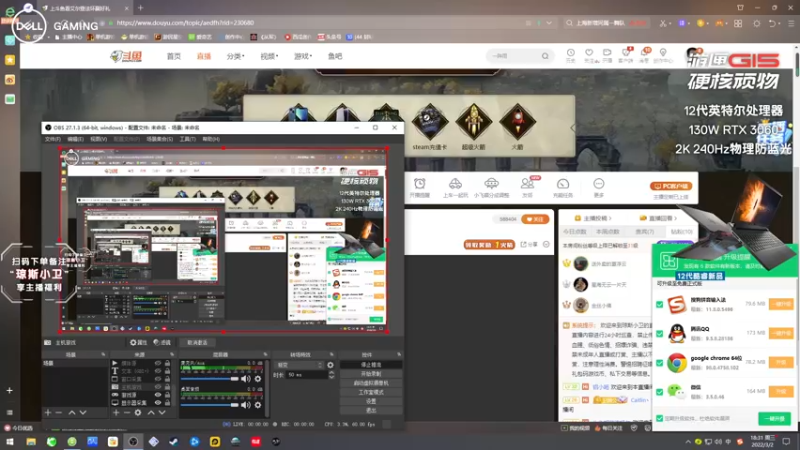The width and height of the screenshot is (800, 450).
Task: Open Douyu 消息 icon with badge
Action: [x=645, y=53]
